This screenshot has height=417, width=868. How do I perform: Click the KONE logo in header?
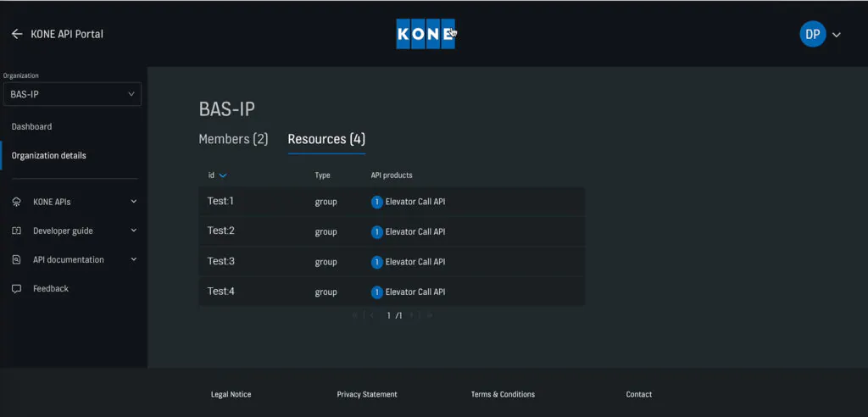pyautogui.click(x=425, y=34)
